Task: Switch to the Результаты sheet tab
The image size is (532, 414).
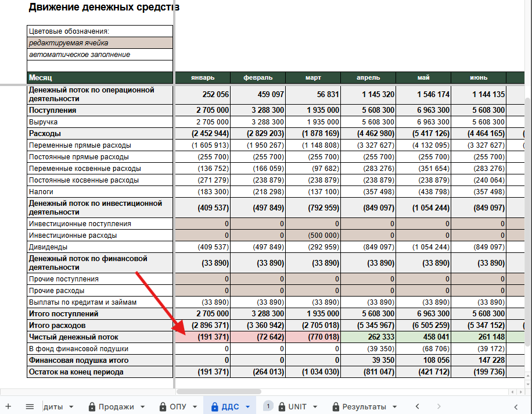Action: click(364, 406)
